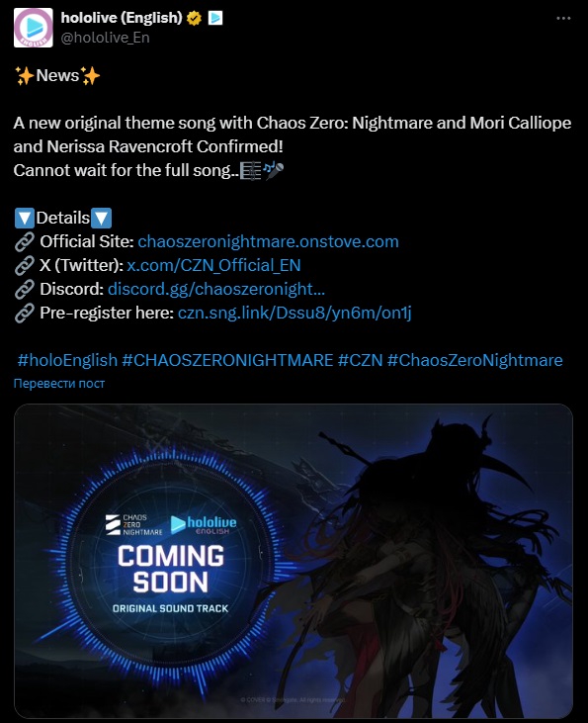Click the chain link icon beside Official Site
Screen dimensions: 588x723
click(24, 241)
